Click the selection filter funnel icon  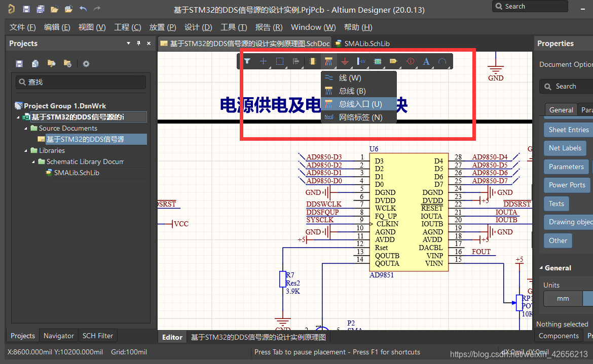(247, 61)
